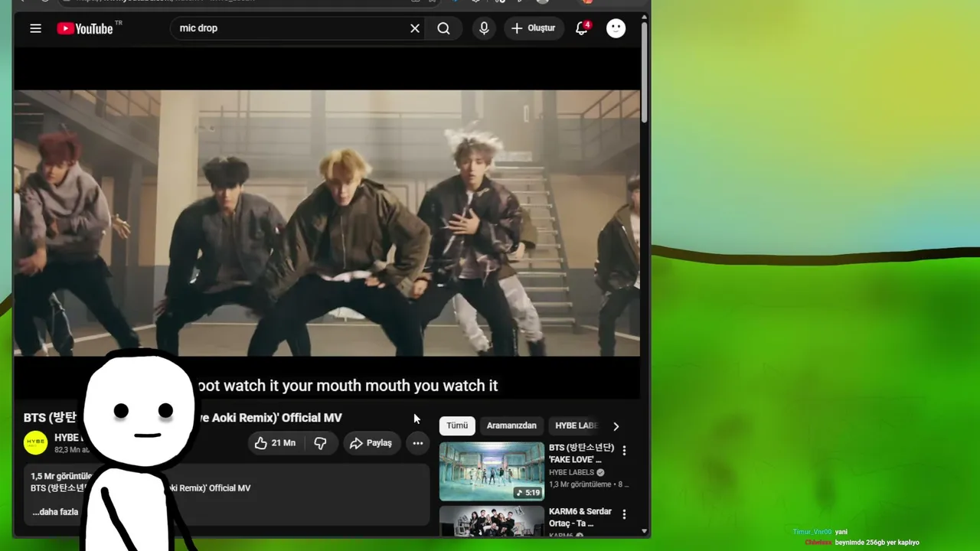Open the KARM6 & Serdar Ortaç title link
The image size is (980, 551).
click(x=580, y=517)
